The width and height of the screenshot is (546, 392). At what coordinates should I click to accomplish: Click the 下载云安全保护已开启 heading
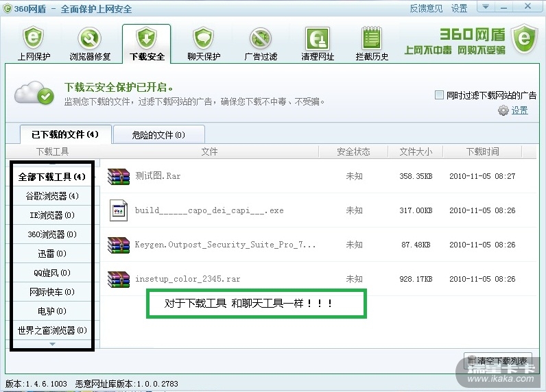coord(119,87)
